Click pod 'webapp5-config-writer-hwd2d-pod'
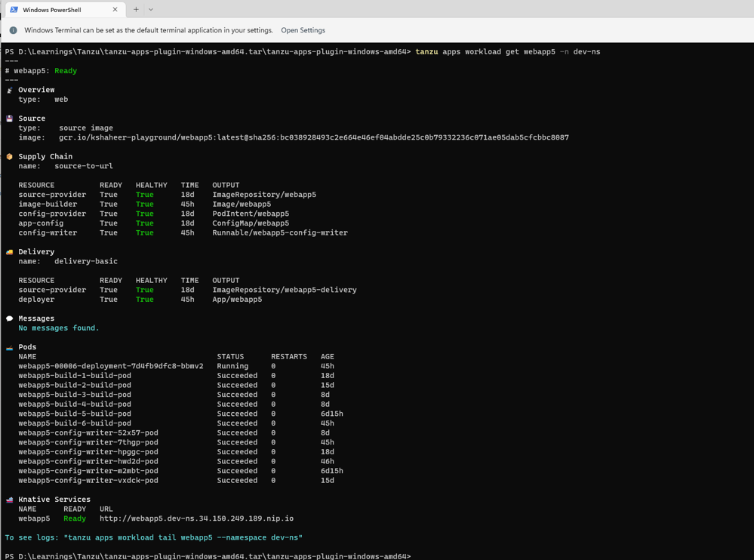 coord(88,461)
